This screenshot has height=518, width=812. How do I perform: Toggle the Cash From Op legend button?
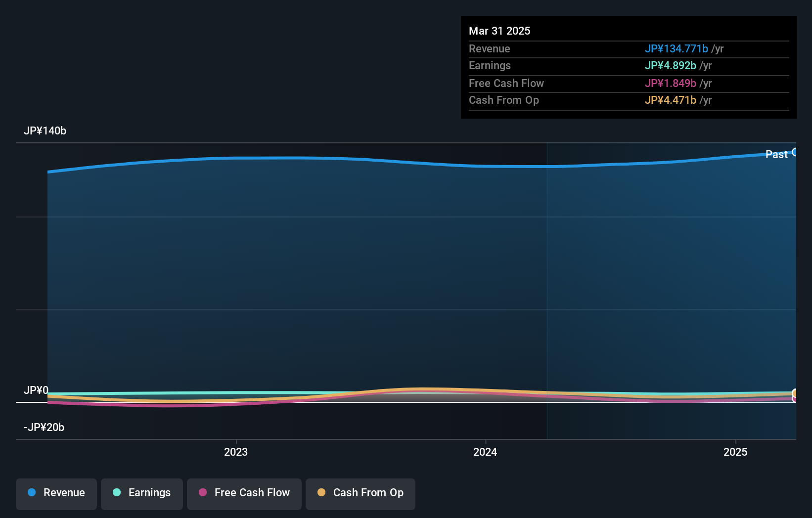361,494
